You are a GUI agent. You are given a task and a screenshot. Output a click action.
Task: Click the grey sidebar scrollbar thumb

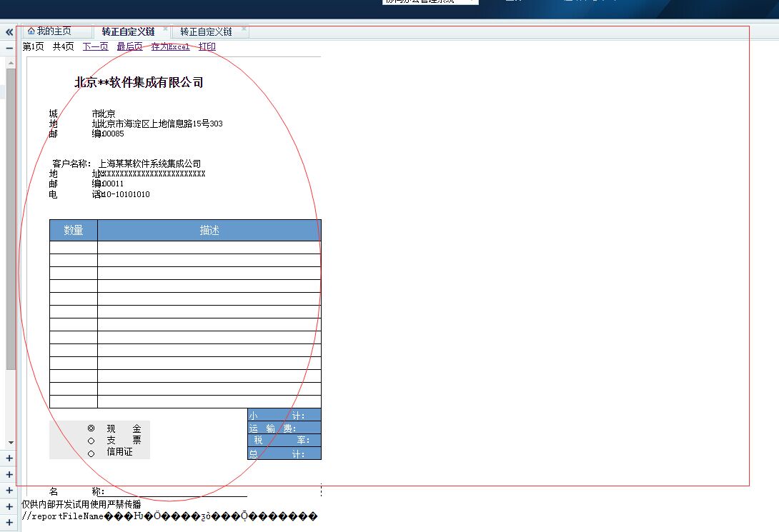11,219
